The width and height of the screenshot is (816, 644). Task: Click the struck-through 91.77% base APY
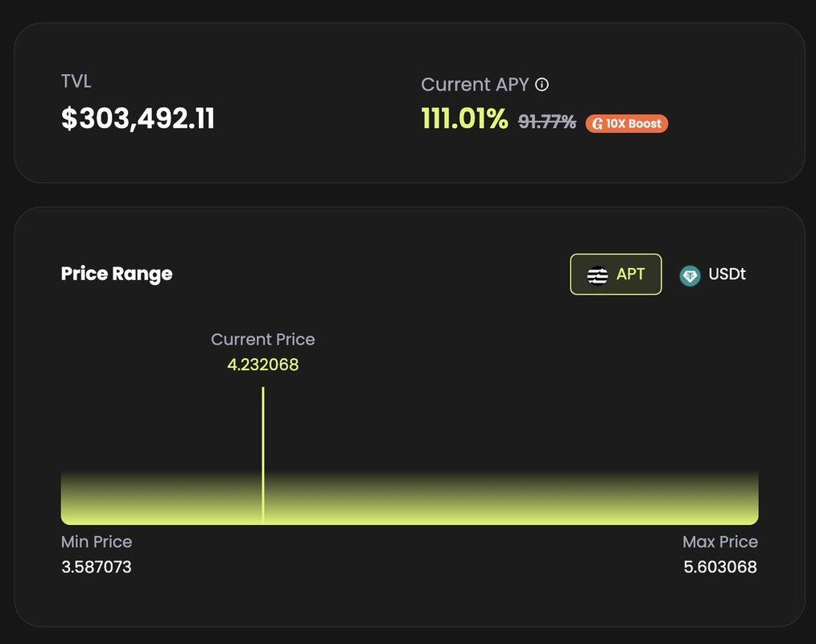click(x=547, y=122)
